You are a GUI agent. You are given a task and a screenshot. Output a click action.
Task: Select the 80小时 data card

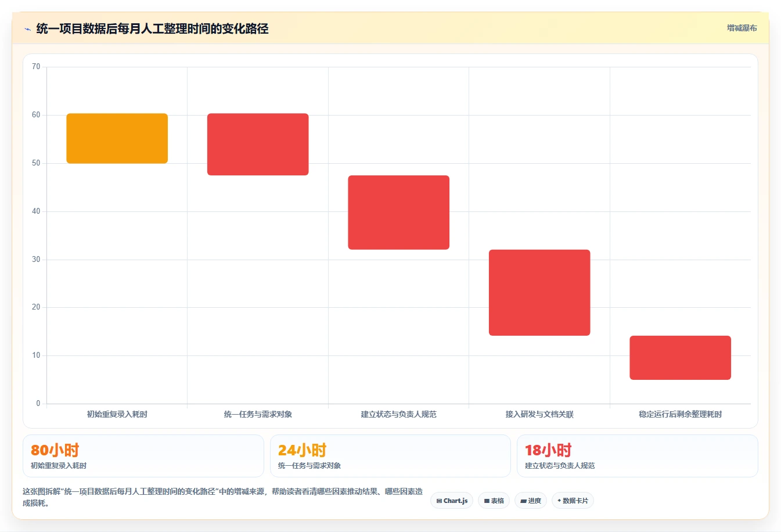143,456
